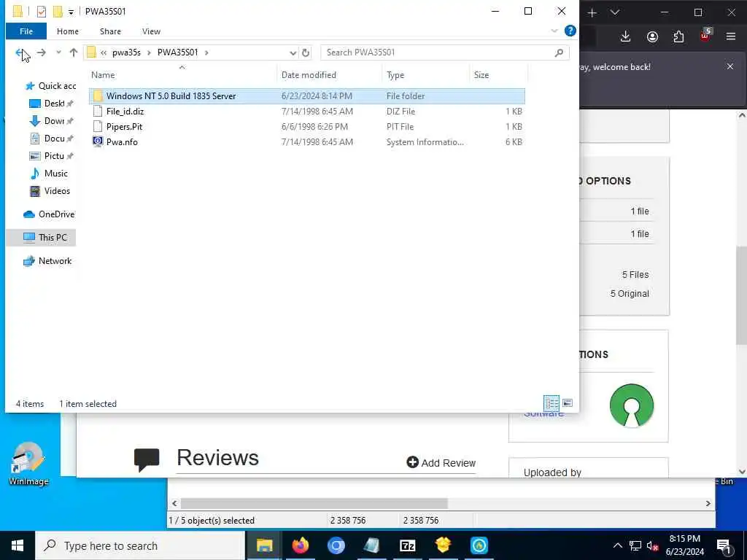Dismiss the welcome back notification
This screenshot has height=560, width=747.
coord(729,66)
